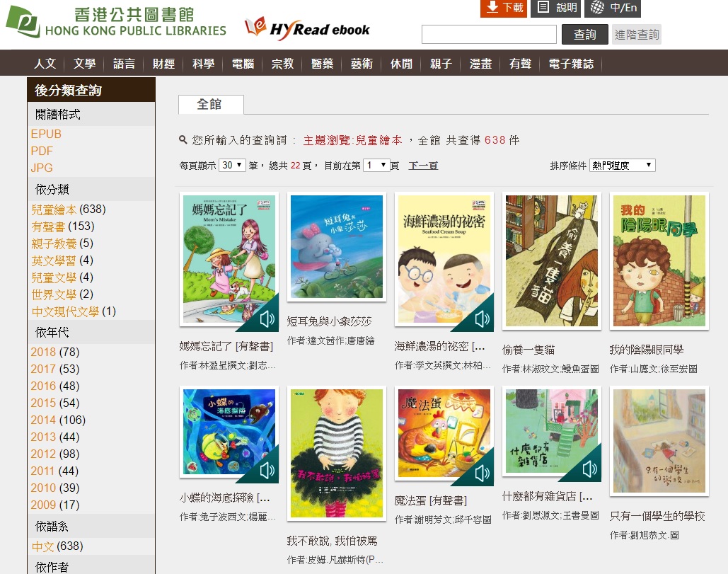728x574 pixels.
Task: Click the audio speaker icon on 什麼都有雜貨店 cover
Action: (x=589, y=469)
